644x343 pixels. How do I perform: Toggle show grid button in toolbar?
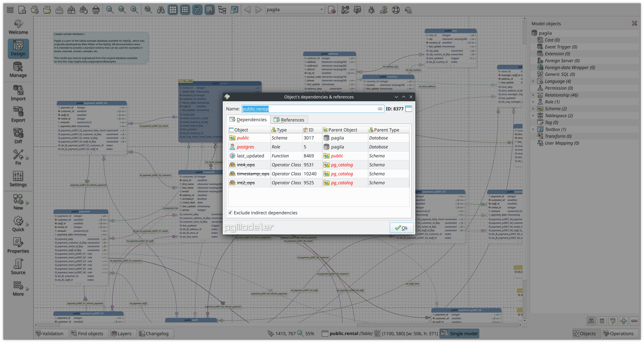point(173,10)
